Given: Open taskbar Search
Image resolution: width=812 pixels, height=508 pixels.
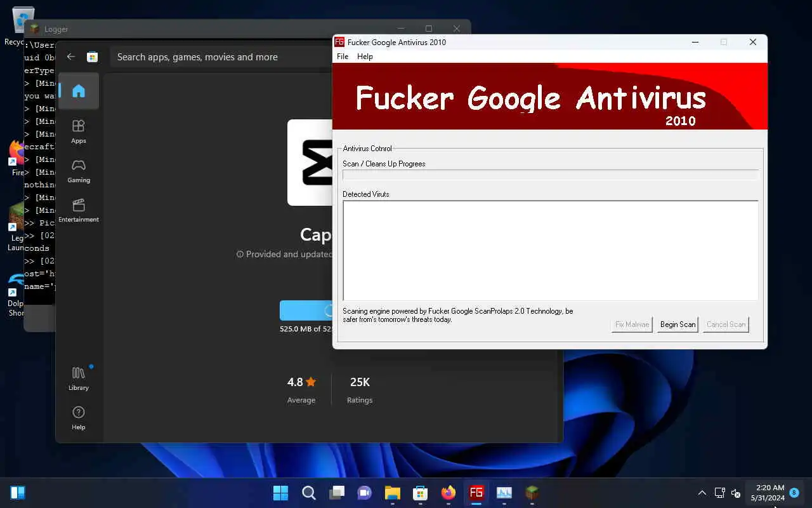Looking at the screenshot, I should pos(308,493).
